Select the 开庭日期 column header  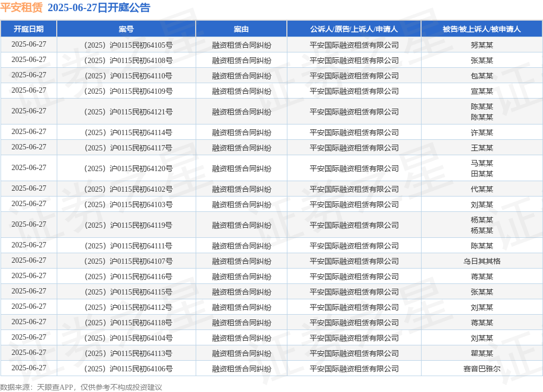click(x=29, y=29)
